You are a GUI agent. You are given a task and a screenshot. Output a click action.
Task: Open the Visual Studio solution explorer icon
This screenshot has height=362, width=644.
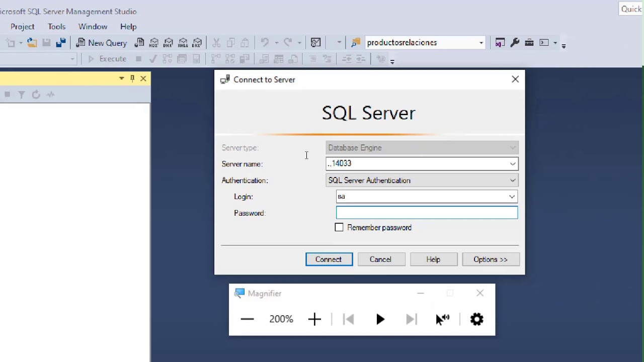coord(500,43)
